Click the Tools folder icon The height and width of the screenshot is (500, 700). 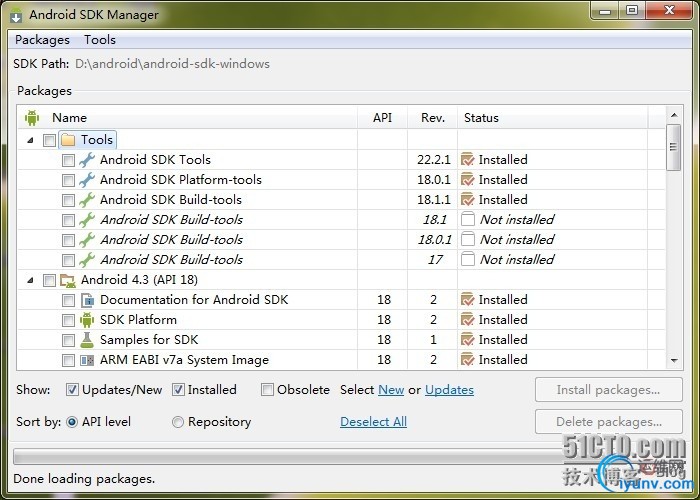[68, 140]
